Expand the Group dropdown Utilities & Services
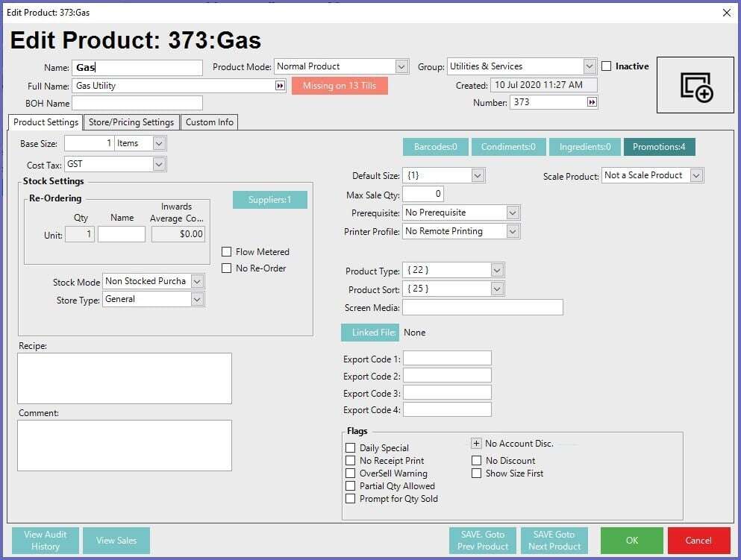Viewport: 741px width, 560px height. pos(590,66)
